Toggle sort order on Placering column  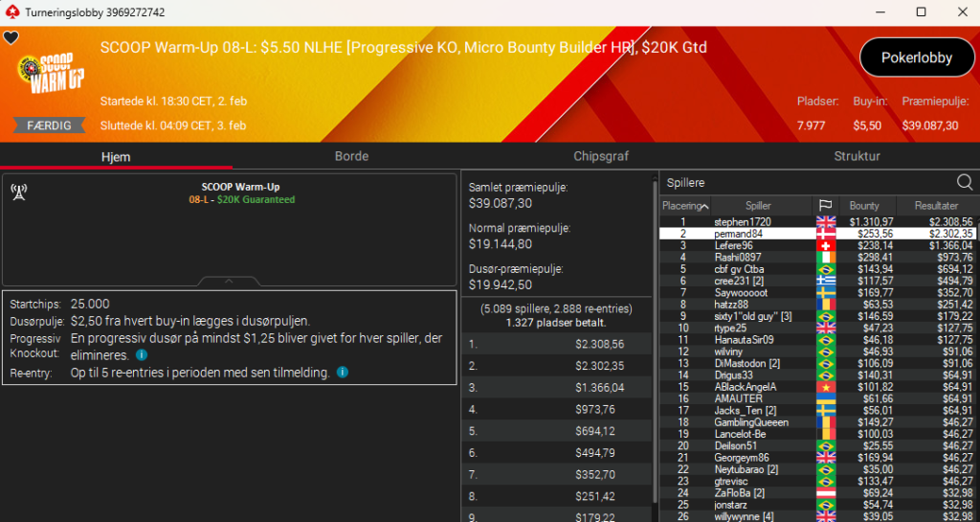(685, 206)
